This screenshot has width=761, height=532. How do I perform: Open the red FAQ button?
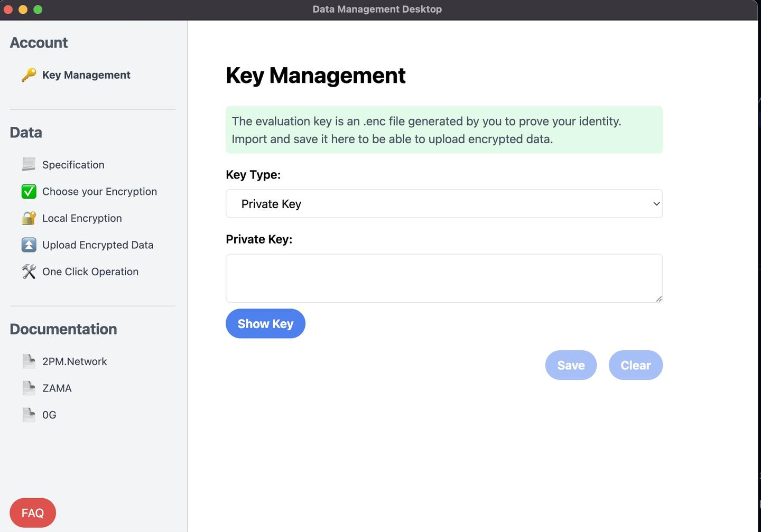[x=33, y=512]
